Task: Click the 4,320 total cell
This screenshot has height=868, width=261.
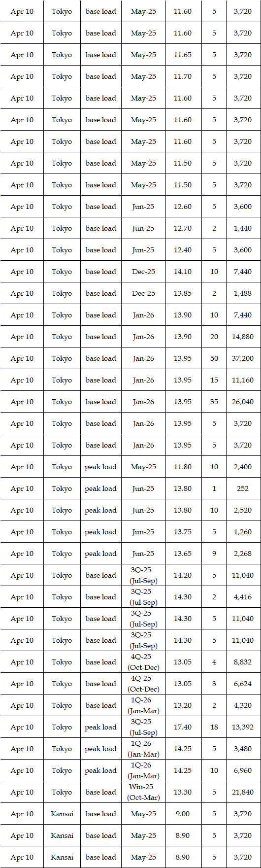Action: [x=243, y=705]
